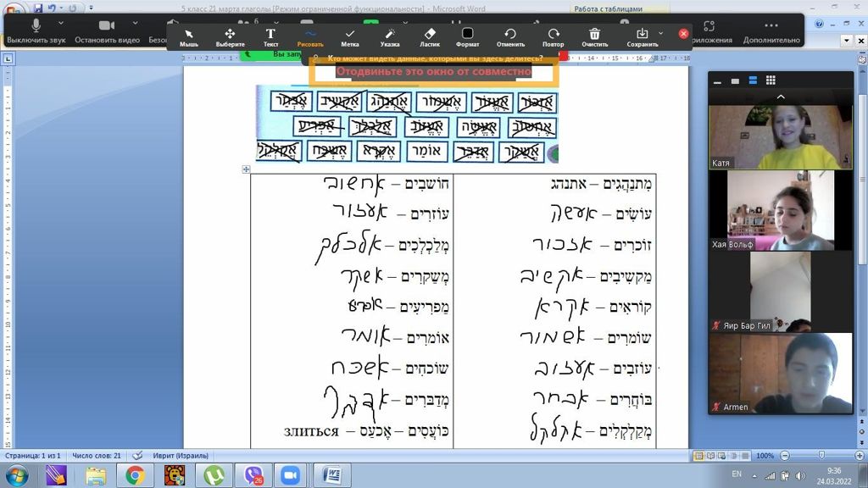Open the Table Tools (Работа с таблицами) tab
Screen dimensions: 868x488
609,8
